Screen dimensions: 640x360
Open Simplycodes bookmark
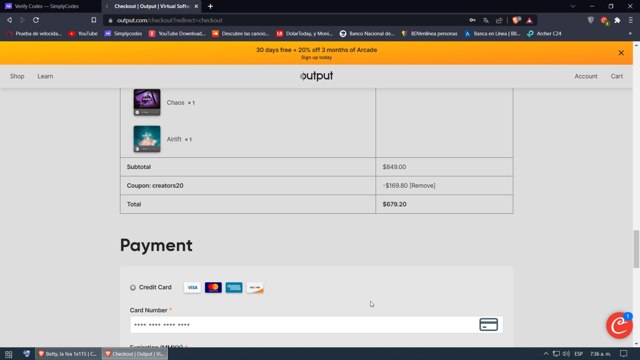tap(123, 33)
